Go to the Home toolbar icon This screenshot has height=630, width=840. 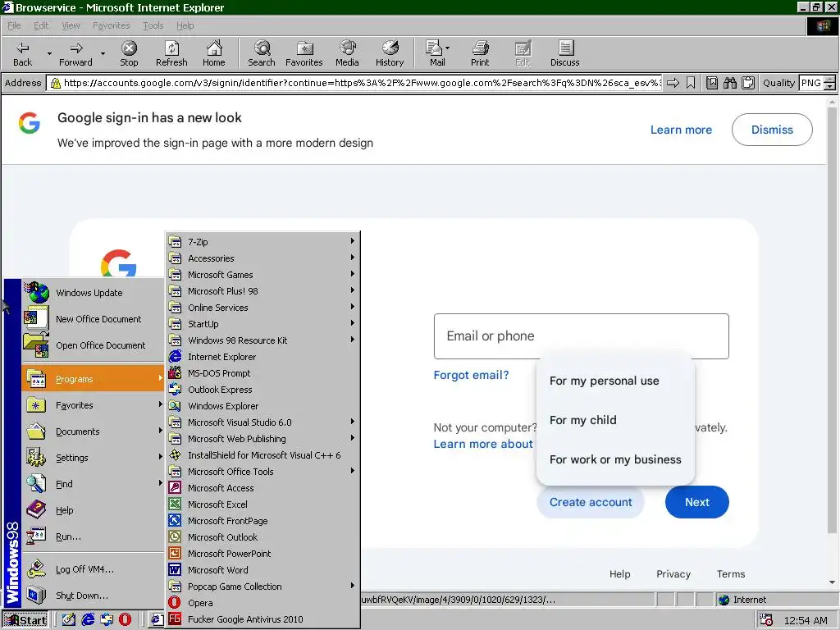[x=214, y=53]
